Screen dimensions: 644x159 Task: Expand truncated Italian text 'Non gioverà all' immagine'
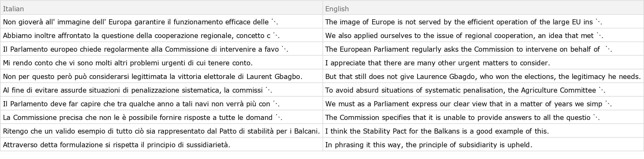[275, 22]
